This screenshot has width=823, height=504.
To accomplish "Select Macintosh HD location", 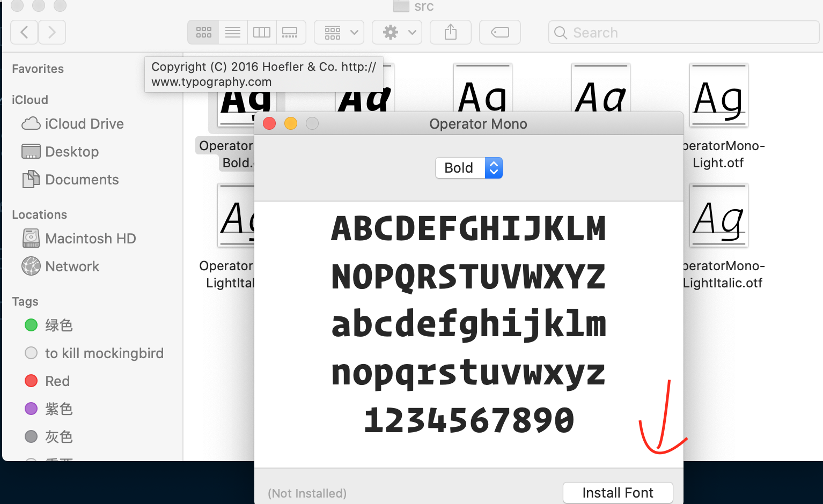I will pyautogui.click(x=79, y=239).
